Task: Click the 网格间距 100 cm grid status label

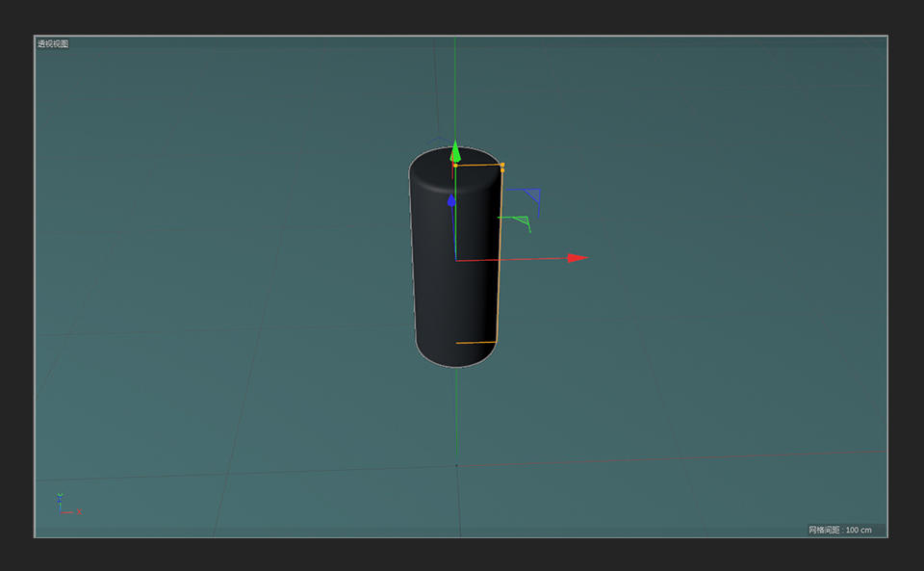Action: click(x=839, y=528)
